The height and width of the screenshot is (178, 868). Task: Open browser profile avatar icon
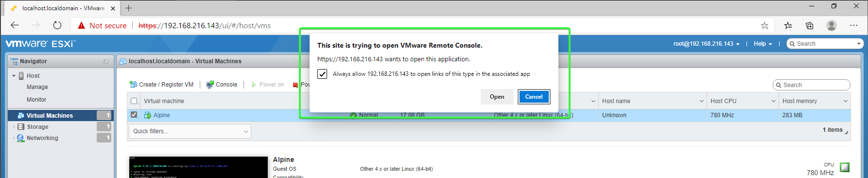[x=832, y=25]
